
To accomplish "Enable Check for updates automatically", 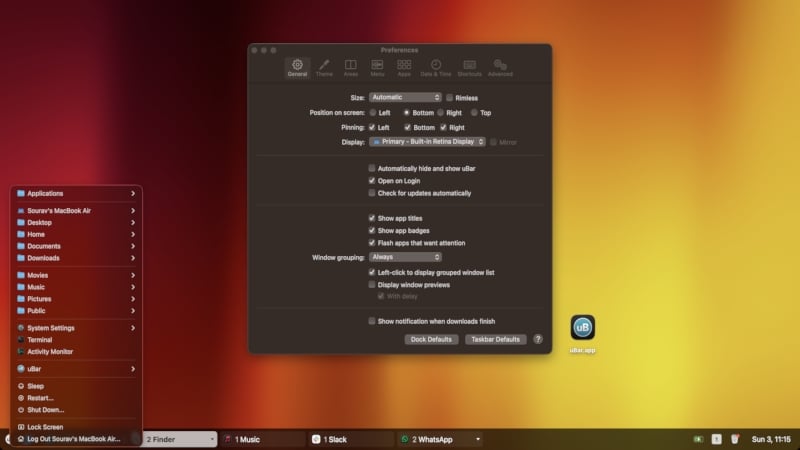I will (x=372, y=193).
